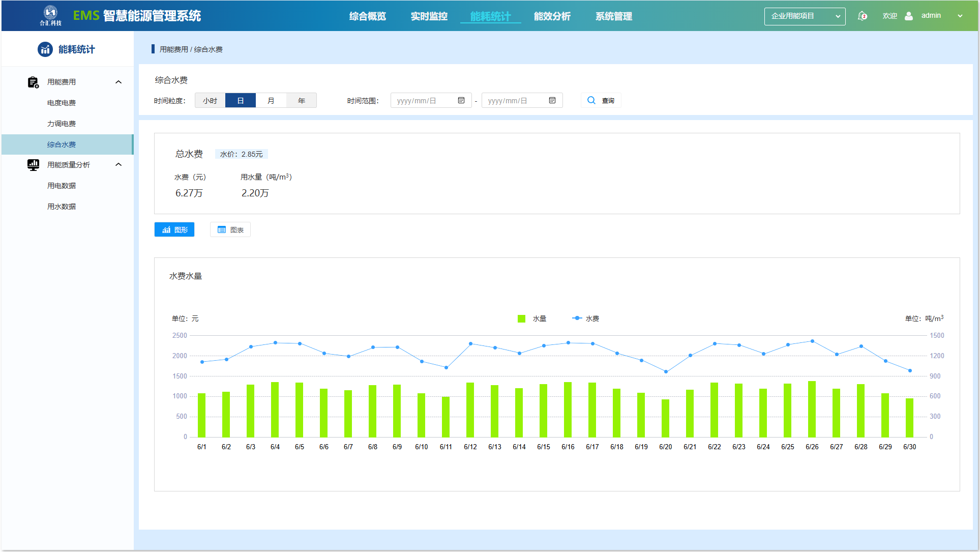Click the 用能质量分析 monitor icon

point(33,165)
